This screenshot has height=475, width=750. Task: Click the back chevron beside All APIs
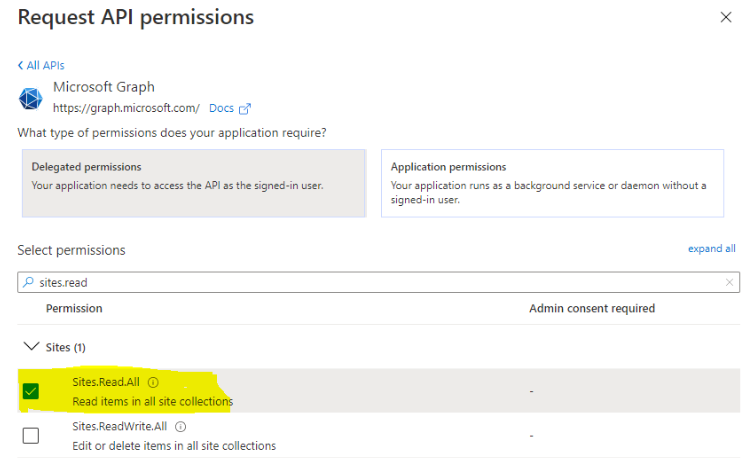pyautogui.click(x=21, y=65)
